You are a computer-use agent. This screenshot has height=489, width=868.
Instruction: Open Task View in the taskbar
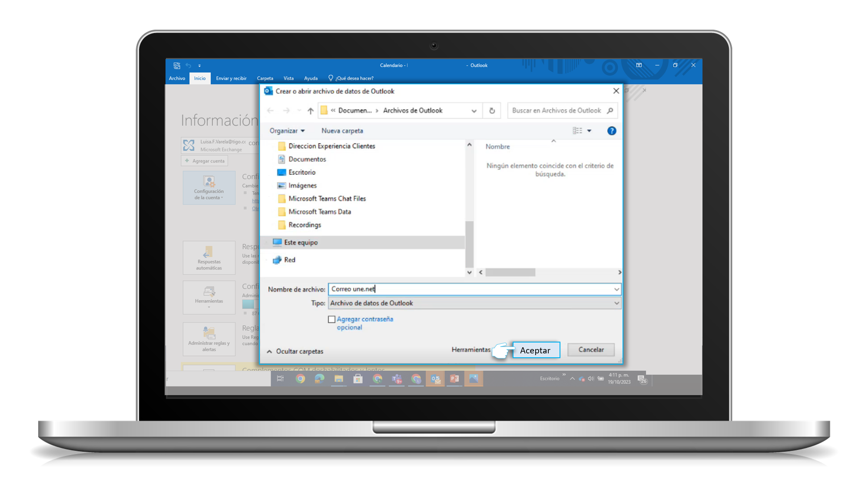(280, 379)
